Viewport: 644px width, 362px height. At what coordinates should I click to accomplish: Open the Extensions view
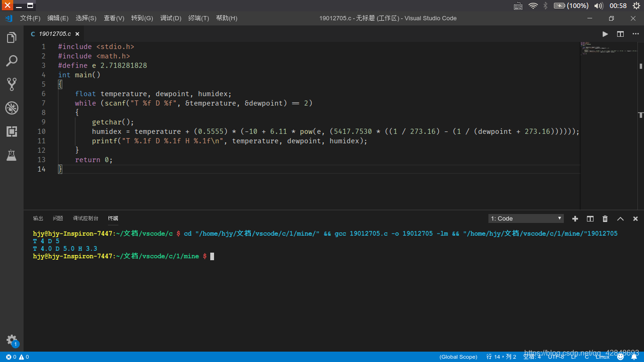tap(12, 132)
